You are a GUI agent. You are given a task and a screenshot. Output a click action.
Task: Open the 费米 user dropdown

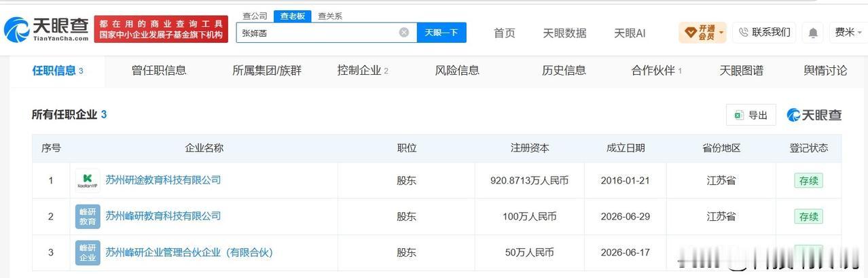(848, 32)
